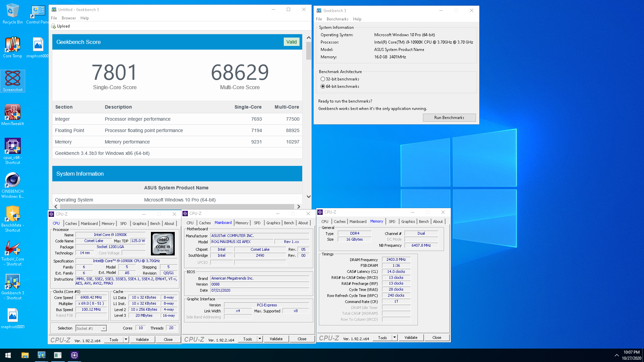Viewport: 644px width, 362px height.
Task: Launch Core Temp from desktop
Action: tap(12, 47)
